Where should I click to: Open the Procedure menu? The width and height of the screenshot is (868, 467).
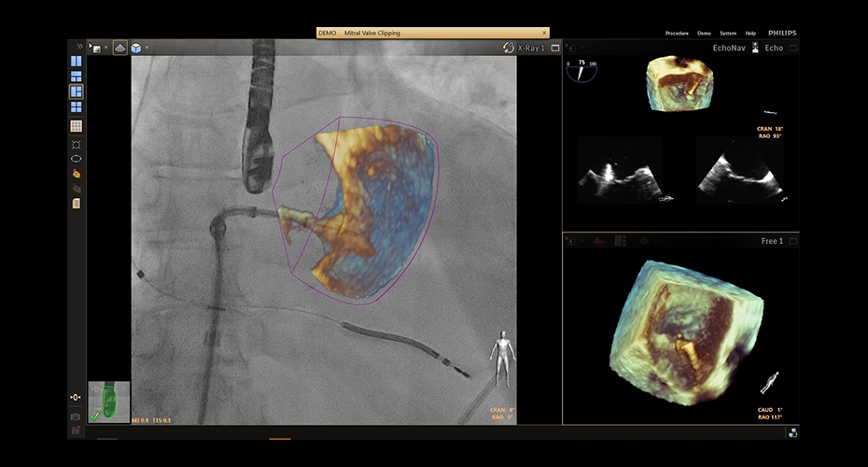[677, 33]
